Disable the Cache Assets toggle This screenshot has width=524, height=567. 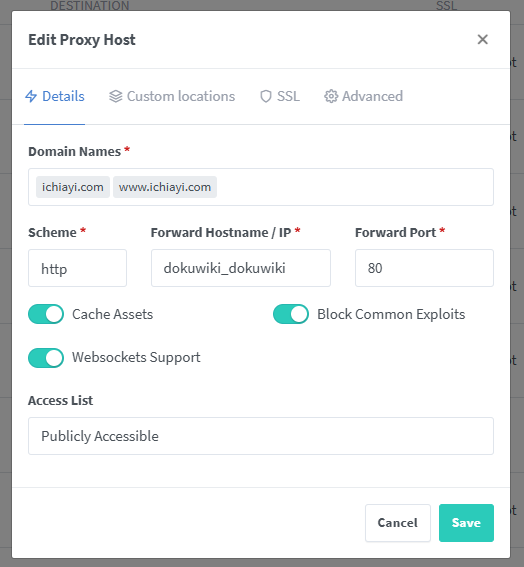(46, 314)
